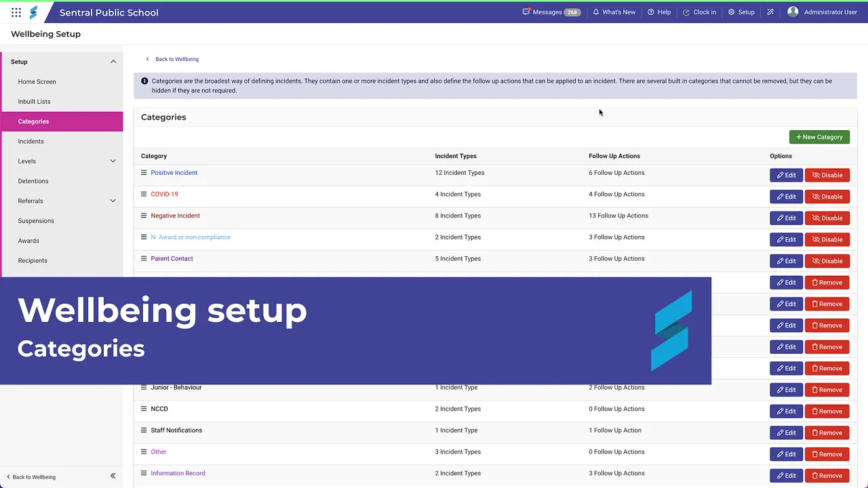
Task: Edit the Positive Incident category
Action: click(787, 175)
